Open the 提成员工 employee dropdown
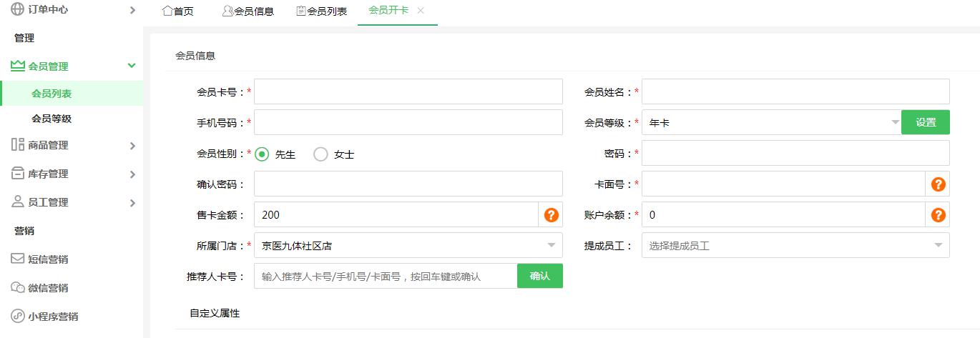Screen dimensions: 980x338 click(x=795, y=246)
